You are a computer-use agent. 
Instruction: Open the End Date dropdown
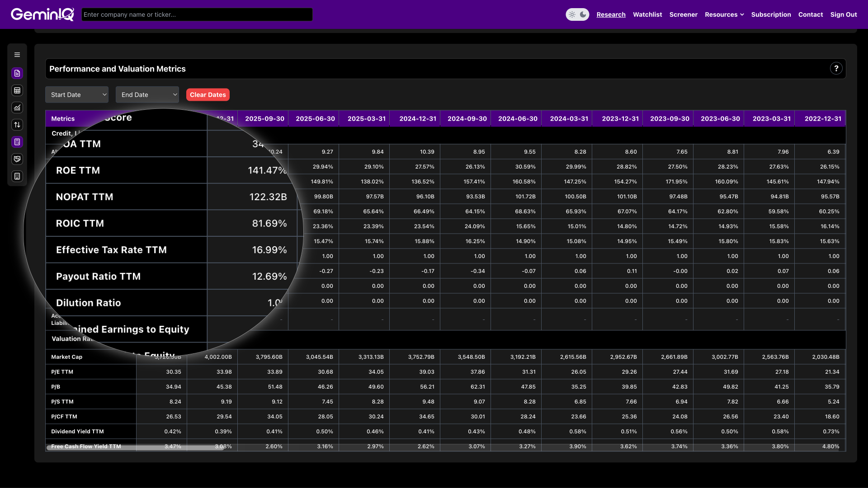[147, 95]
